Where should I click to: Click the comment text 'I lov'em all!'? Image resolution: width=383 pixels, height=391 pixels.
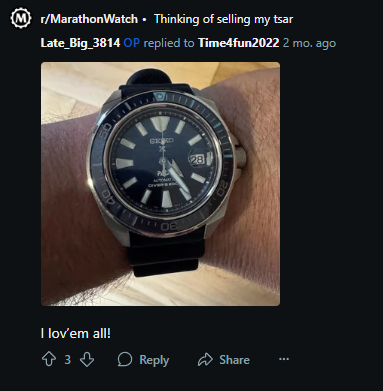(76, 333)
